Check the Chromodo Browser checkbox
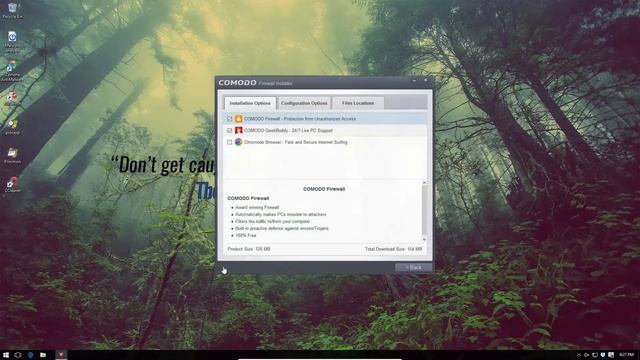 tap(229, 142)
